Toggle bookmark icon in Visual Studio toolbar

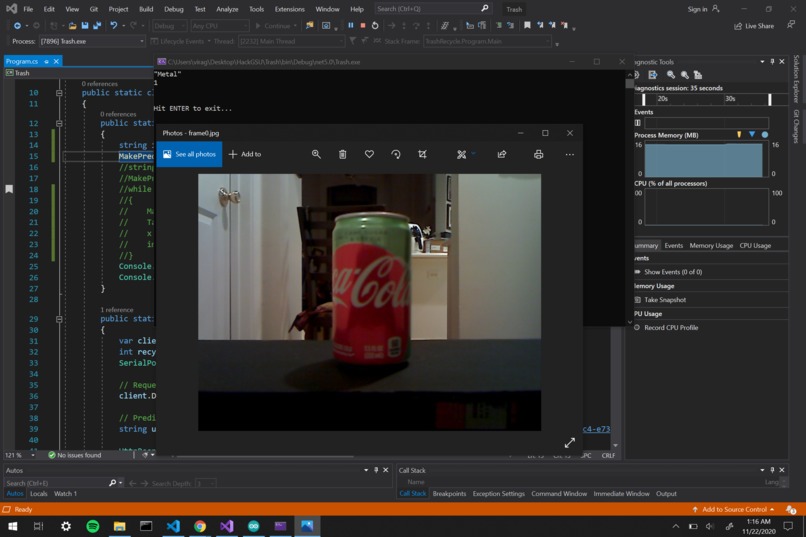[527, 25]
